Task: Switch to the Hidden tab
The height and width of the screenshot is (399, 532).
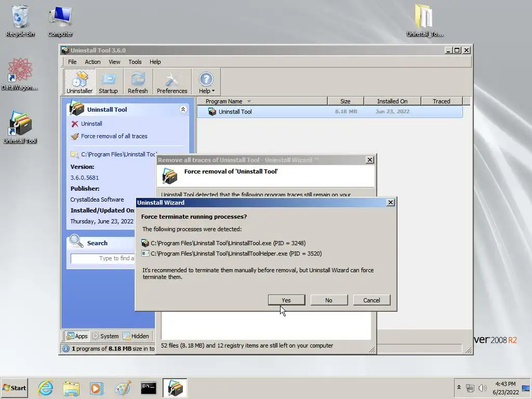Action: pos(136,336)
